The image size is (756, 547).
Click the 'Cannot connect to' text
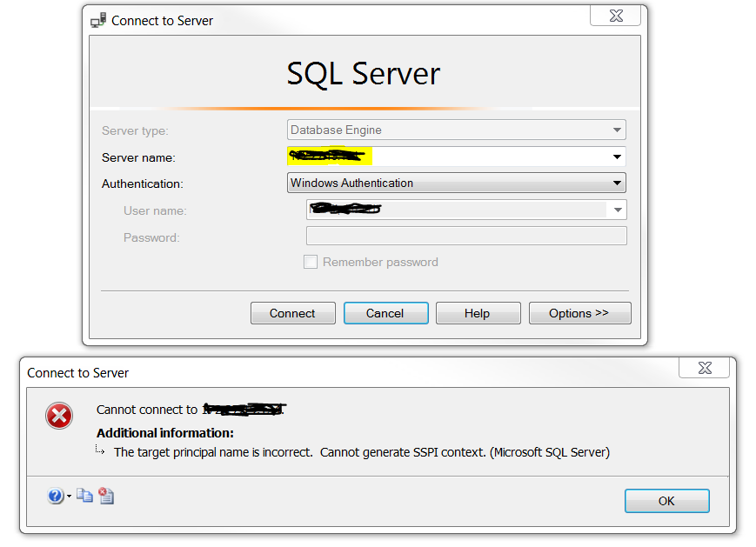(147, 410)
